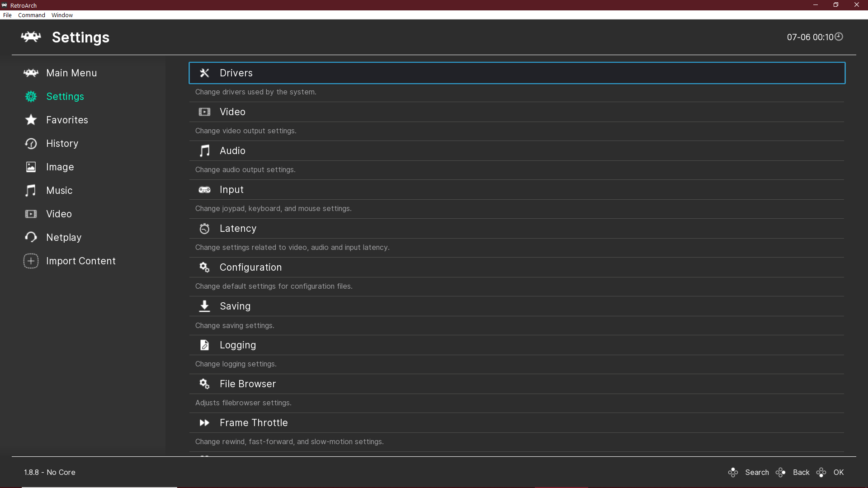Click the Music note icon in sidebar
This screenshot has height=488, width=868.
click(31, 190)
